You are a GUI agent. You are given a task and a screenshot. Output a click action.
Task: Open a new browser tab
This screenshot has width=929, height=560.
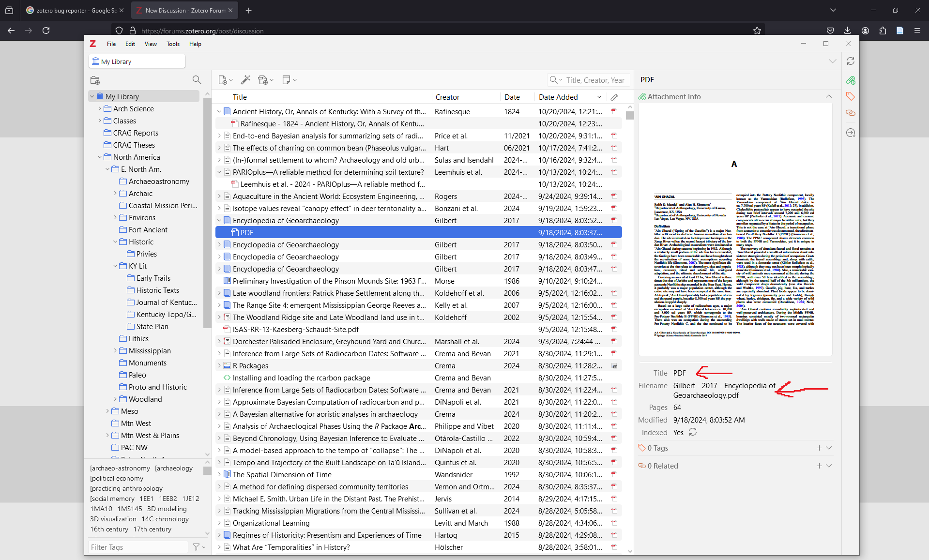pyautogui.click(x=248, y=10)
